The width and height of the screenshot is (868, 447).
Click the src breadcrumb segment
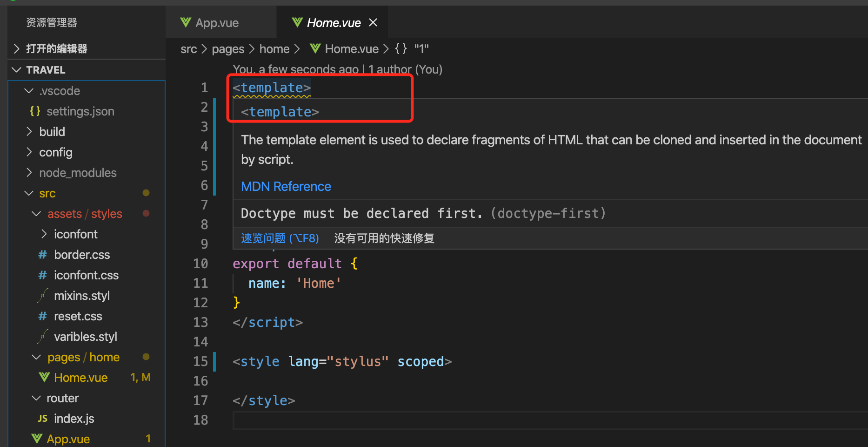[189, 49]
